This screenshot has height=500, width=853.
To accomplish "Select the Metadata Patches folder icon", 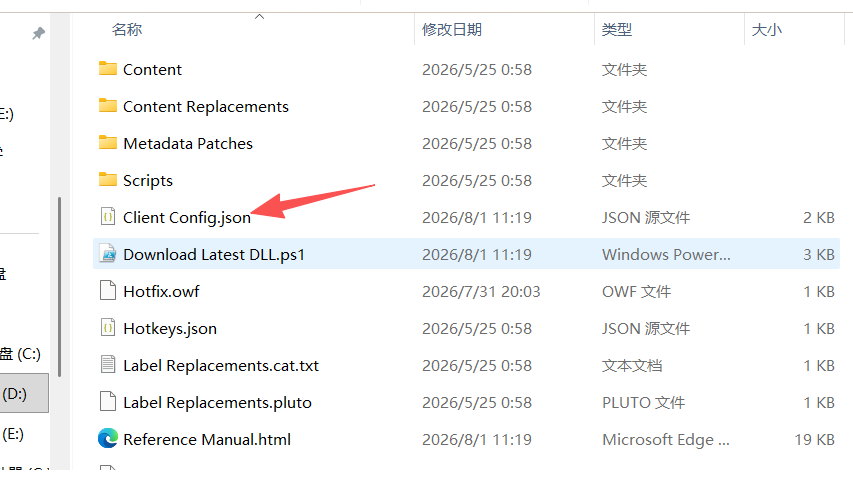I will tap(108, 143).
